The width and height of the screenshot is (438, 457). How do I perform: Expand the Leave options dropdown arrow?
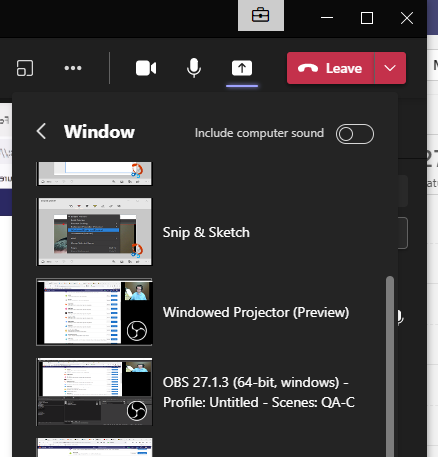coord(390,68)
